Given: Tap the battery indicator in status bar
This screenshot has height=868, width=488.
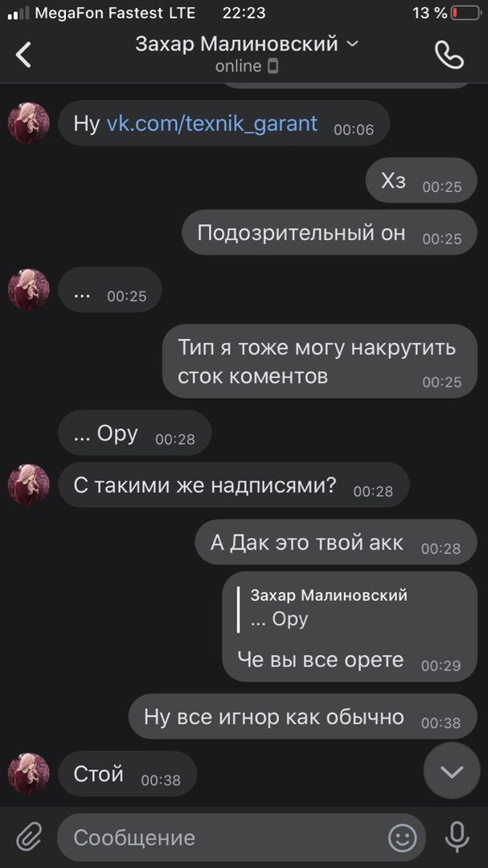Looking at the screenshot, I should tap(466, 13).
